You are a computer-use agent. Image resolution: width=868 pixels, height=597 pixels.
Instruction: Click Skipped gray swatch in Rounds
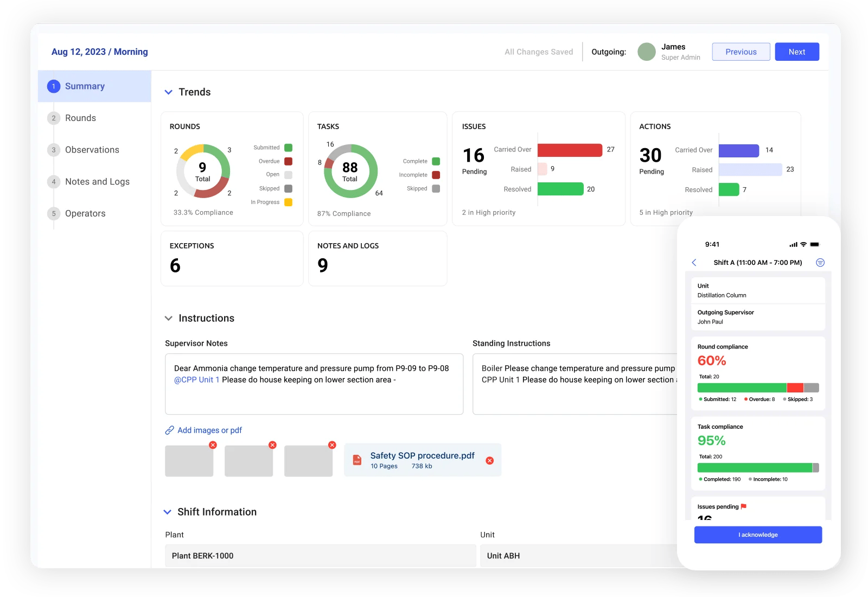(289, 189)
